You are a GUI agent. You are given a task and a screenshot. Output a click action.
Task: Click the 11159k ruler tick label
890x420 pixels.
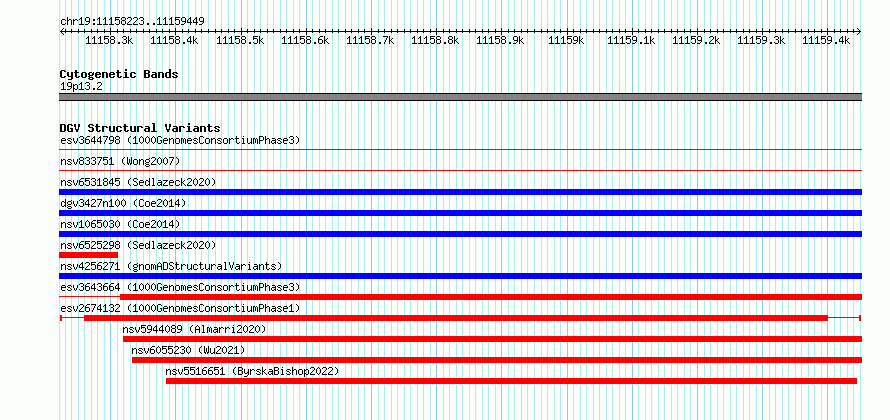[566, 41]
